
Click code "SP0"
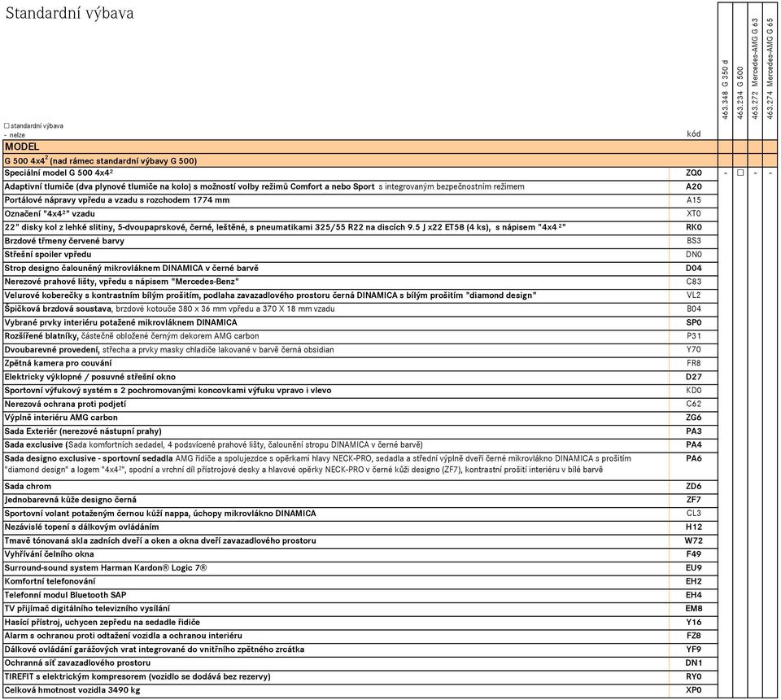(693, 322)
